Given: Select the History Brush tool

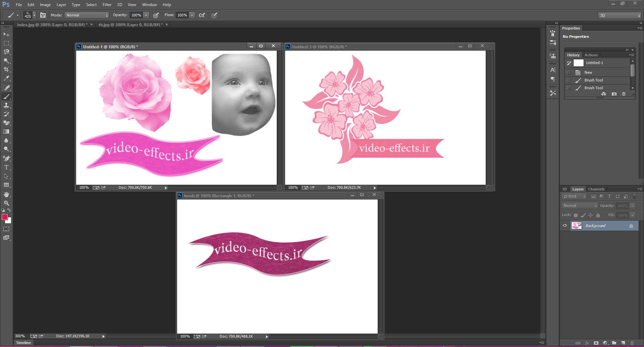Looking at the screenshot, I should [6, 114].
